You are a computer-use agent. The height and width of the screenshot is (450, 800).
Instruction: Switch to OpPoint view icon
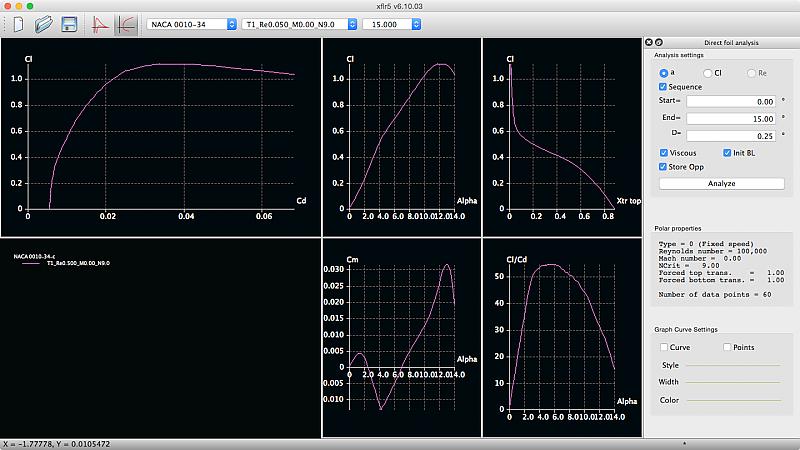coord(100,23)
